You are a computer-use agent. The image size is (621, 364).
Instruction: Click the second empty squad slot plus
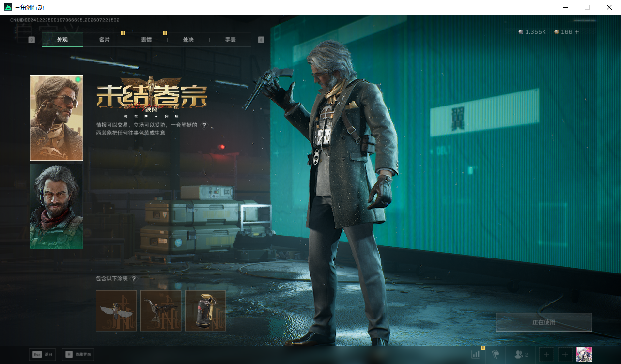pos(565,354)
